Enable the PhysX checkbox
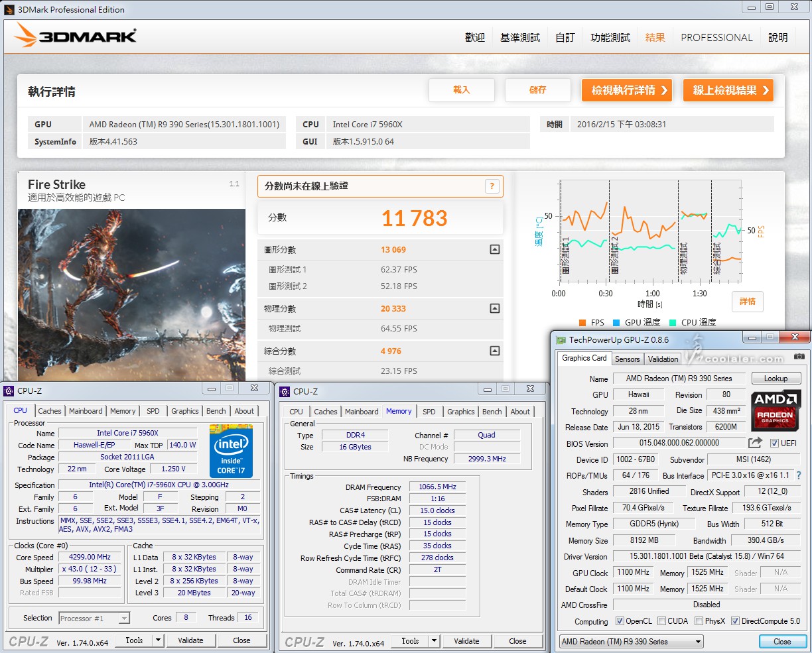Screen dimensions: 812x653 click(699, 621)
